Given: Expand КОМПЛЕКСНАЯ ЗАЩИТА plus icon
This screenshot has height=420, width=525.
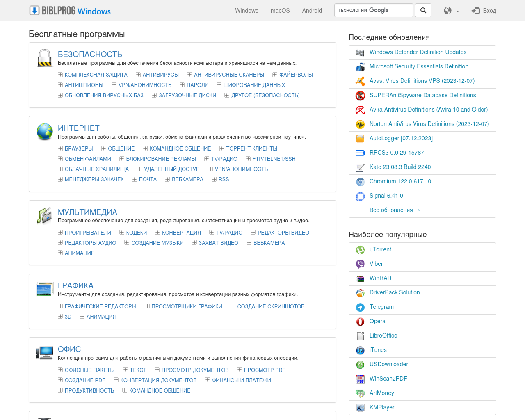Looking at the screenshot, I should [x=60, y=75].
